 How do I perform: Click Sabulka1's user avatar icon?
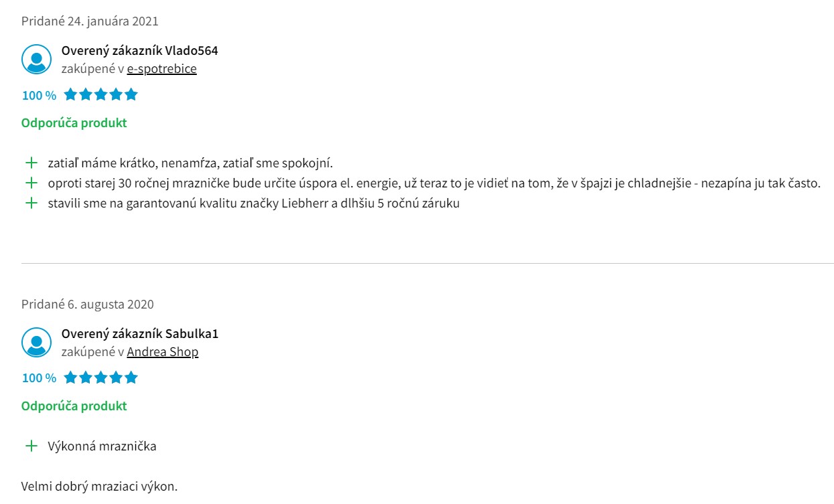(36, 343)
